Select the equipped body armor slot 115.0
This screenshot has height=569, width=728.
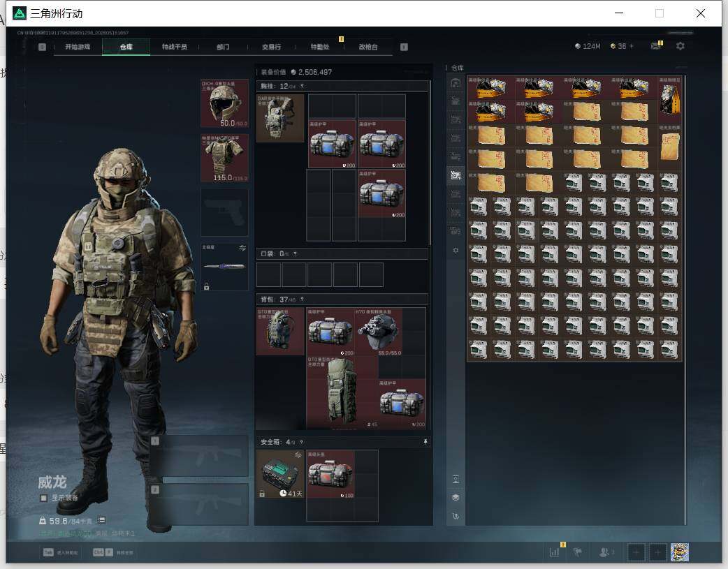click(x=224, y=158)
